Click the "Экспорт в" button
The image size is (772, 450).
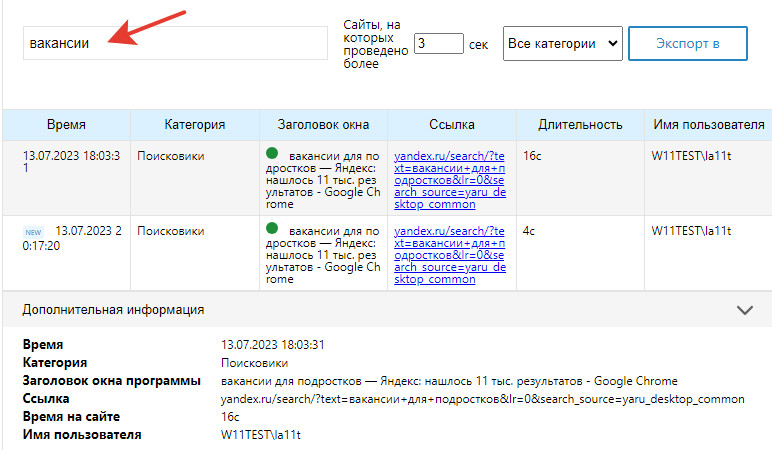click(x=688, y=44)
